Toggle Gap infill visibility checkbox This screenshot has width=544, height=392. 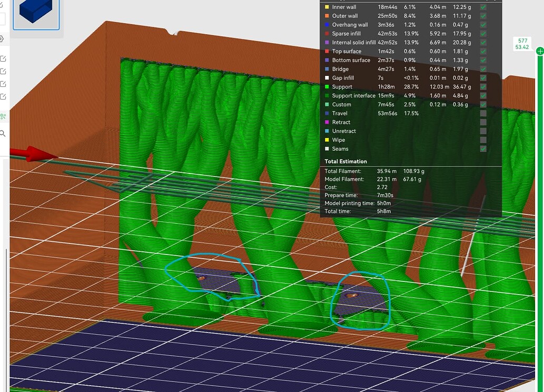[483, 78]
